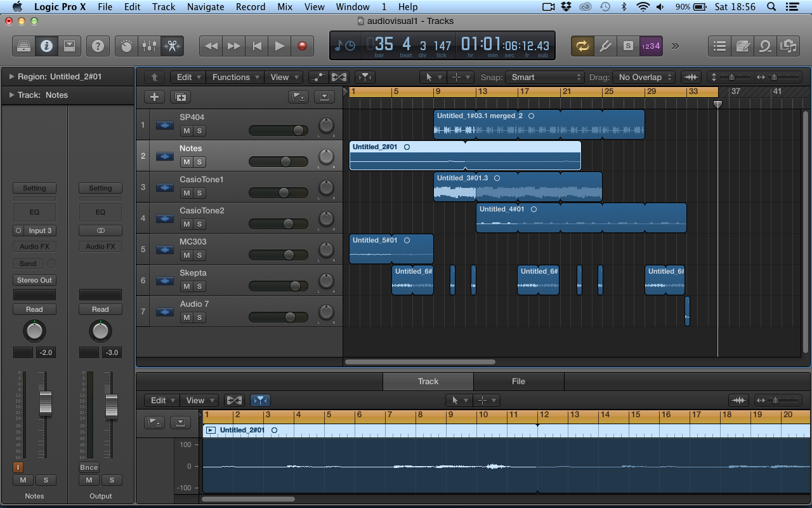Solo the CasioTone2 track
This screenshot has width=812, height=508.
199,224
